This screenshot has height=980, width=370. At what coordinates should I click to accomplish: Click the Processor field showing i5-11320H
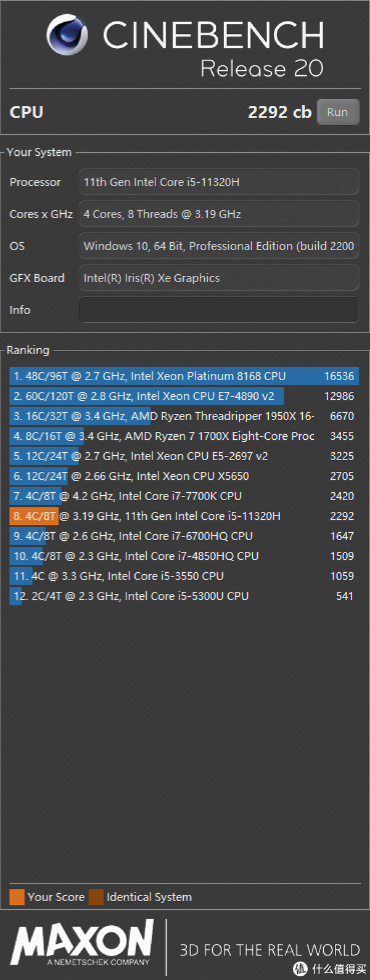click(x=218, y=182)
